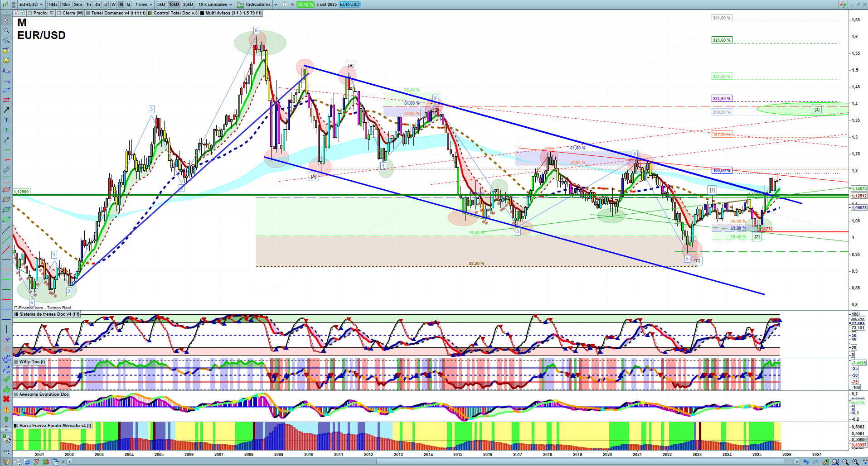This screenshot has width=868, height=466.
Task: Select the square text T tool
Action: pyautogui.click(x=6, y=120)
